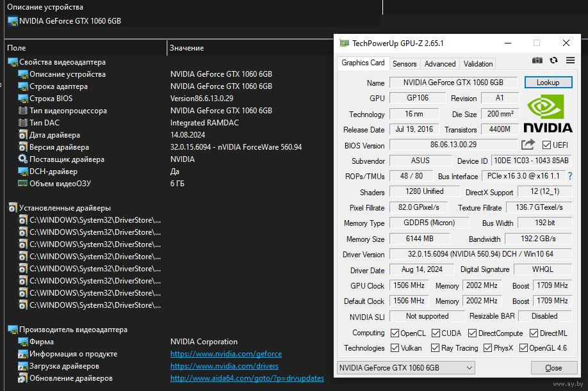Click the icon beside DCH-драйвер
The image size is (588, 391).
(x=23, y=172)
